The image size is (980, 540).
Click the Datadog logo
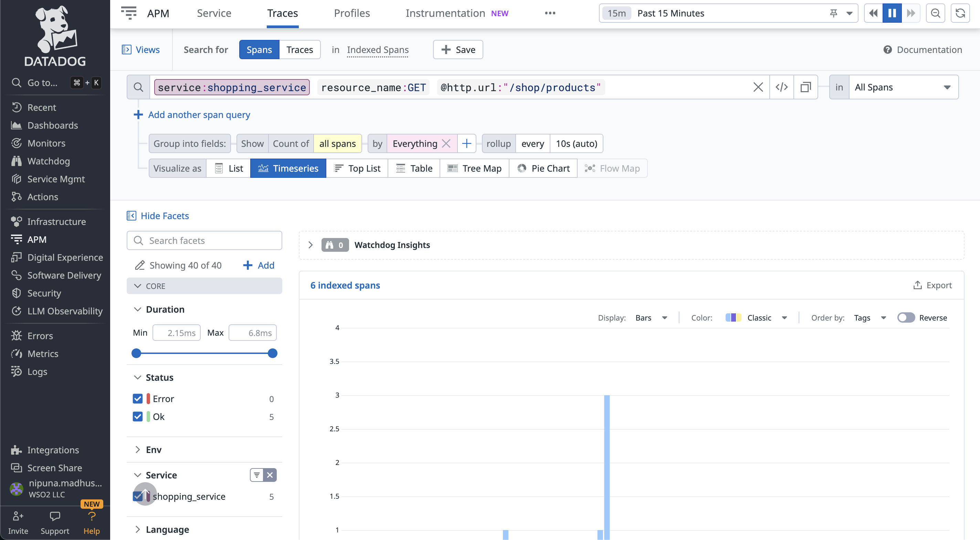coord(55,36)
